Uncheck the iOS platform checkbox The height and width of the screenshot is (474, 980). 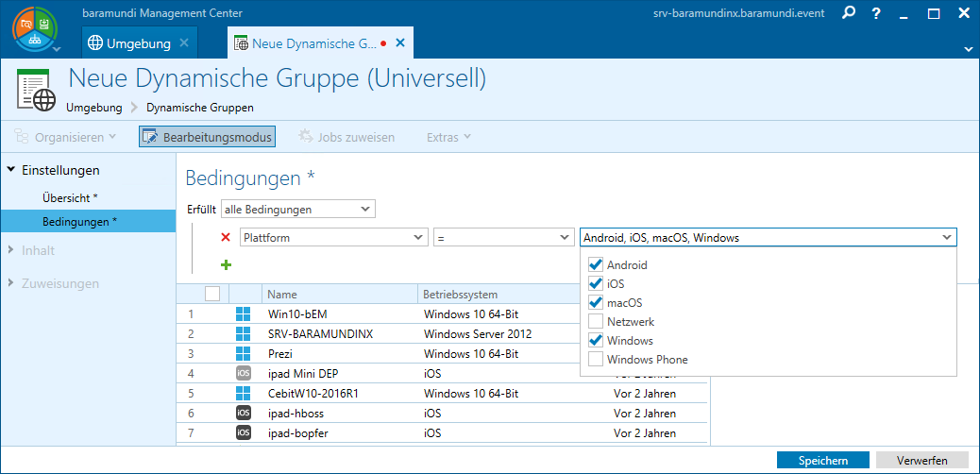pyautogui.click(x=596, y=284)
